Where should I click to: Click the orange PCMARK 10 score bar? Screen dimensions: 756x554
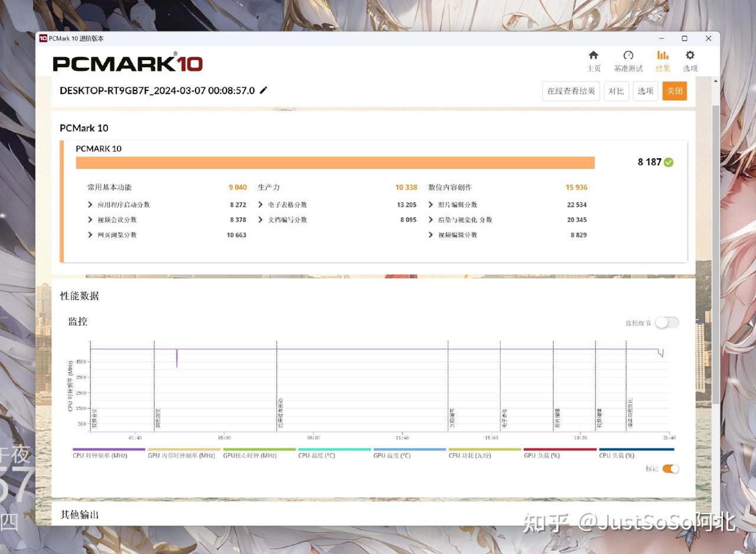335,162
